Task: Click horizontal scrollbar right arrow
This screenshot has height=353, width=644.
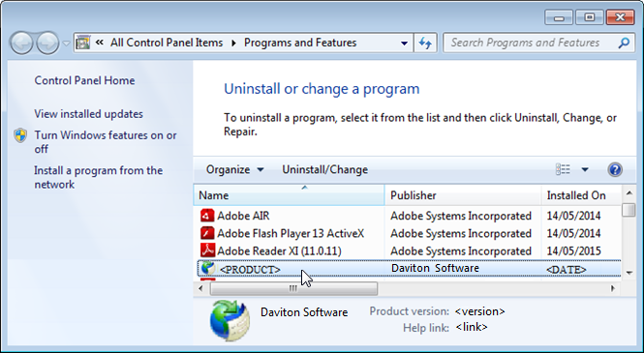Action: pos(613,288)
